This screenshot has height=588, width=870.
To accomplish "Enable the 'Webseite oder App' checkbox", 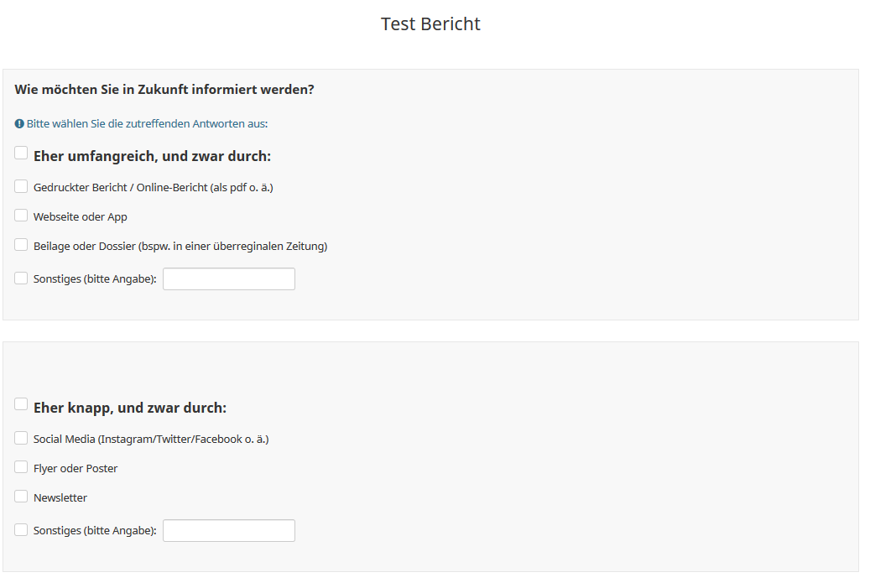I will pyautogui.click(x=21, y=216).
